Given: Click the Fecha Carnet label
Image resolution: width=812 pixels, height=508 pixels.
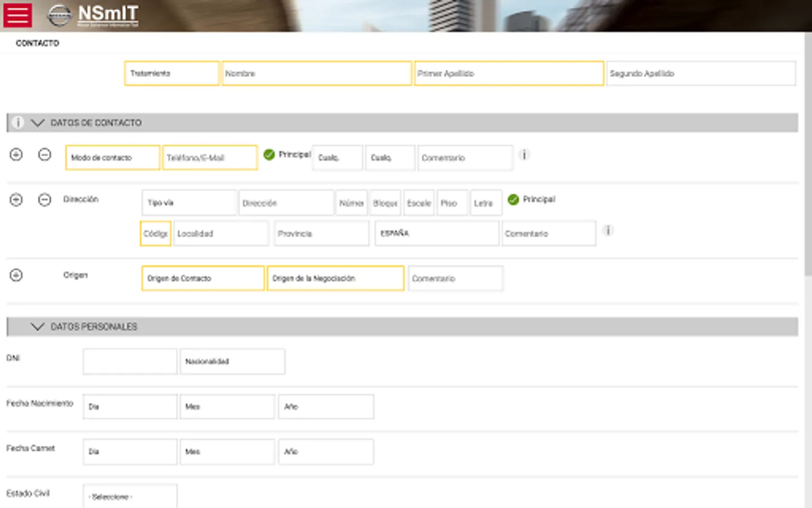Looking at the screenshot, I should point(30,448).
